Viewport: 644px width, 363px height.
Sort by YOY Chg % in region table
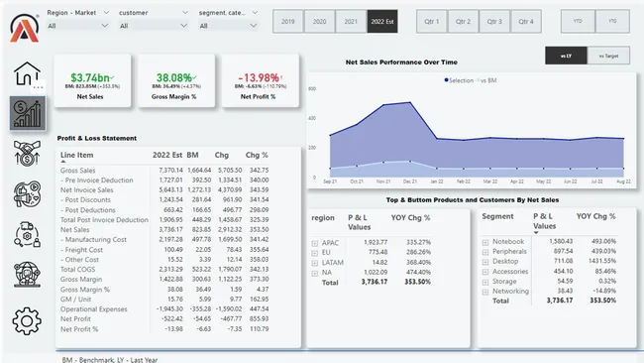[410, 218]
